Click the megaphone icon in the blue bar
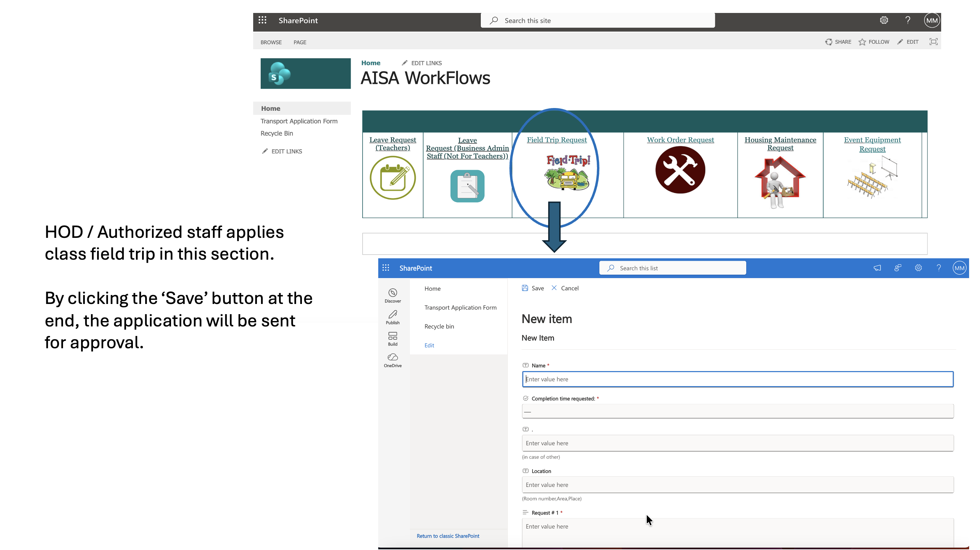980x550 pixels. [877, 268]
